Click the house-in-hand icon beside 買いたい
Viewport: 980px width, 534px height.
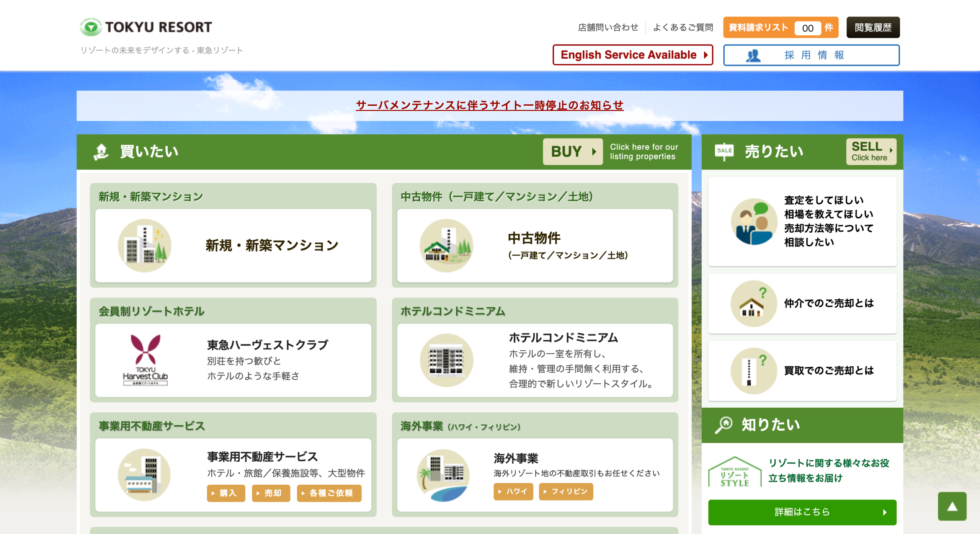(101, 152)
